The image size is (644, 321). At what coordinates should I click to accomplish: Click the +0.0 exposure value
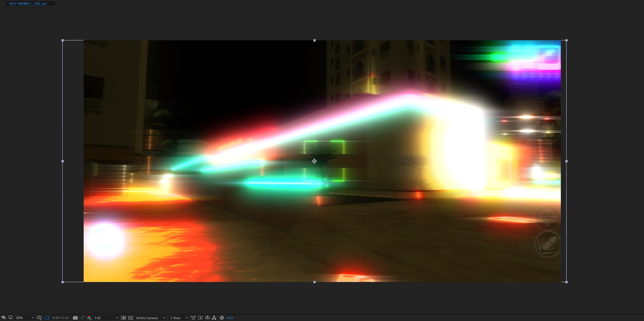(229, 318)
